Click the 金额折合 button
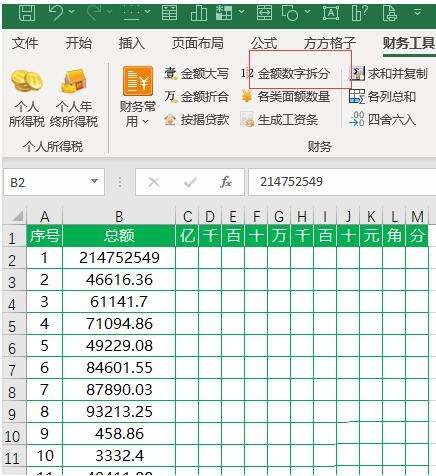The image size is (436, 476). [x=196, y=97]
